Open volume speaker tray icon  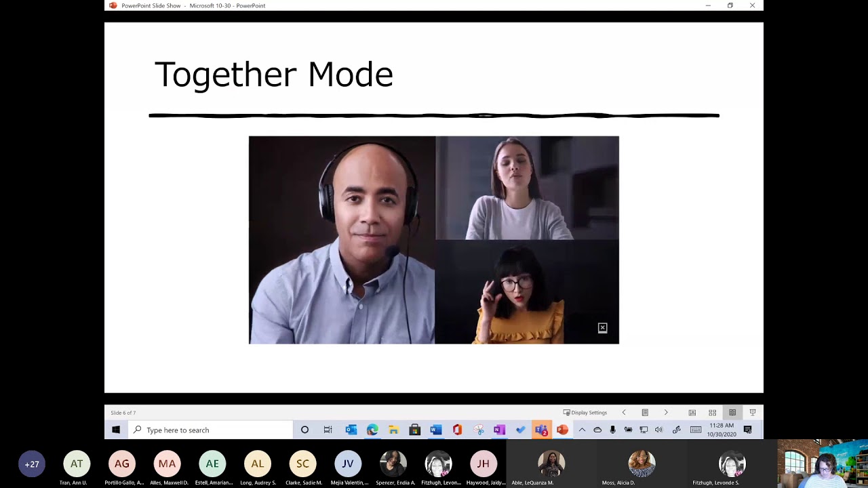(658, 430)
